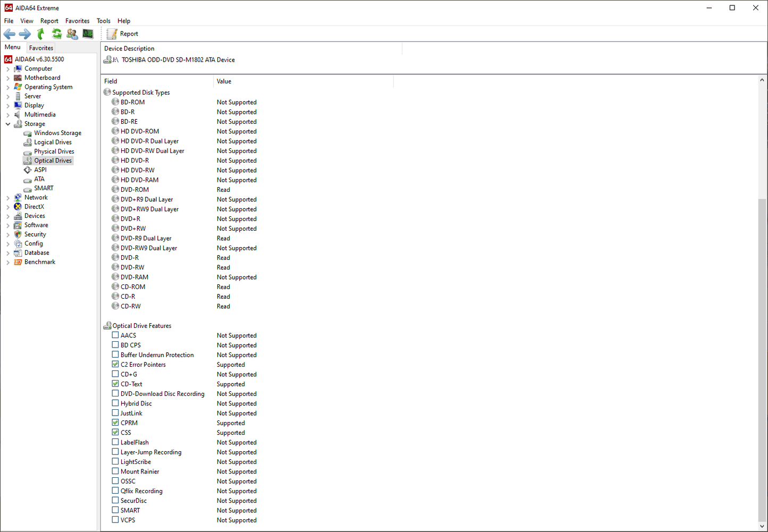
Task: Toggle the C2 Error Pointers checkbox
Action: coord(115,365)
